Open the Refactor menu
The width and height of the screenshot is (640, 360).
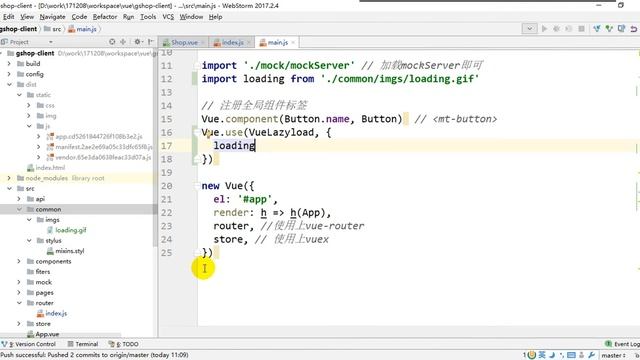105,17
